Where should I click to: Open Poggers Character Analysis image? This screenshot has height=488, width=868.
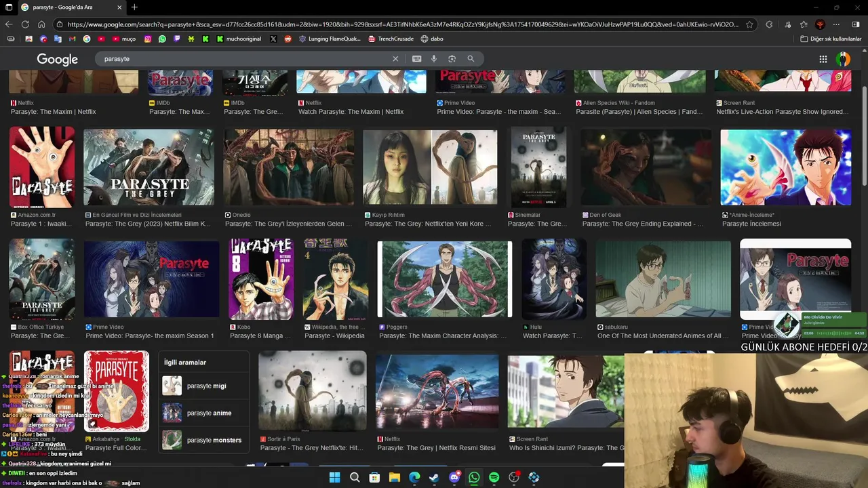point(445,279)
